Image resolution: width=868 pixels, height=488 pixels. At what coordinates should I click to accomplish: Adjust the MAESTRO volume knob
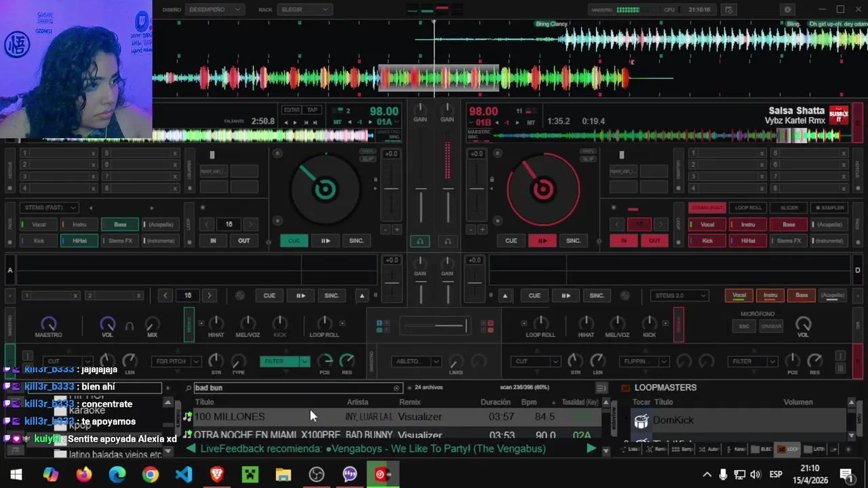[48, 324]
